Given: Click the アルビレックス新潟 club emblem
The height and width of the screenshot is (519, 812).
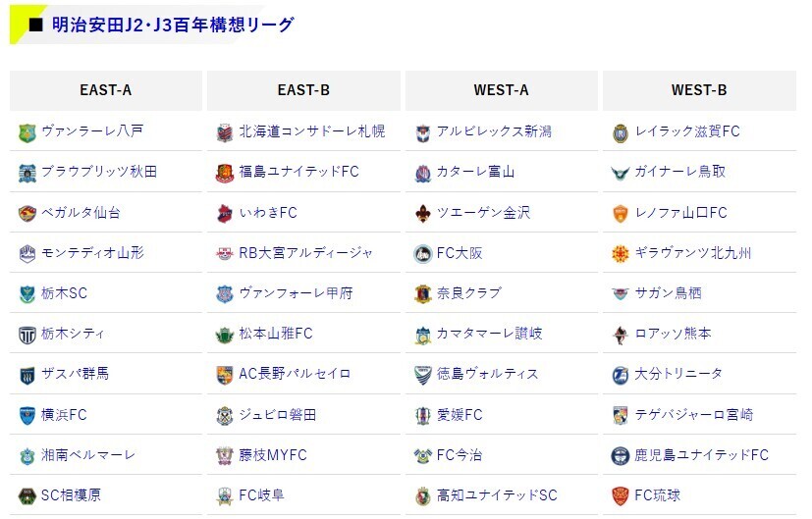Looking at the screenshot, I should click(423, 132).
